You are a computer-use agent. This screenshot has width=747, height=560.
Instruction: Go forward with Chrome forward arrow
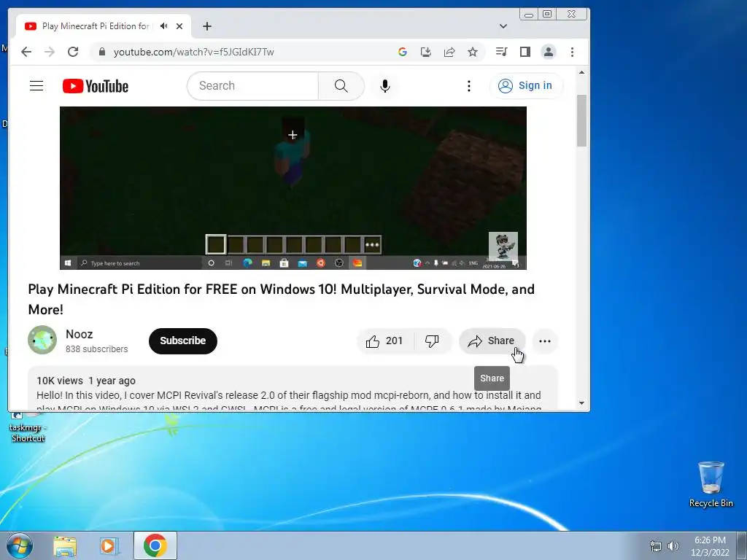50,52
